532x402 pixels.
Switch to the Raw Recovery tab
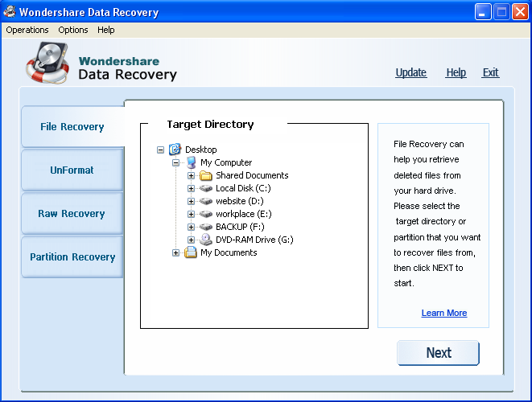[72, 213]
